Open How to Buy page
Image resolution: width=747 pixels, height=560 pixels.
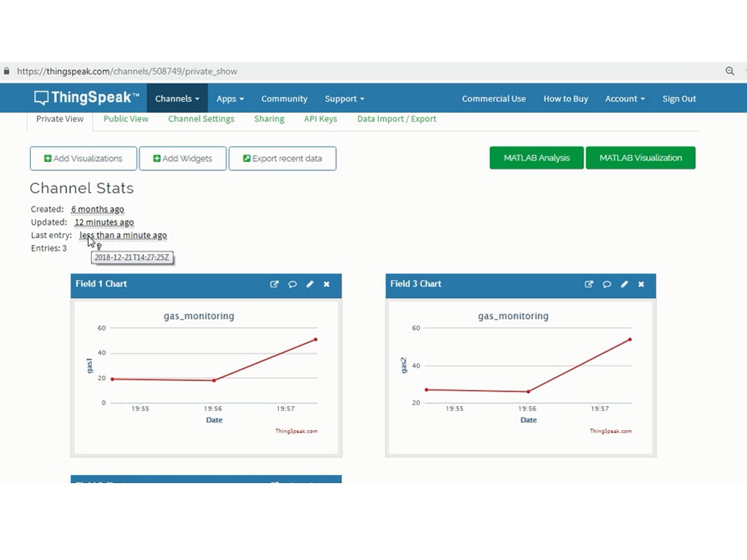click(x=565, y=99)
